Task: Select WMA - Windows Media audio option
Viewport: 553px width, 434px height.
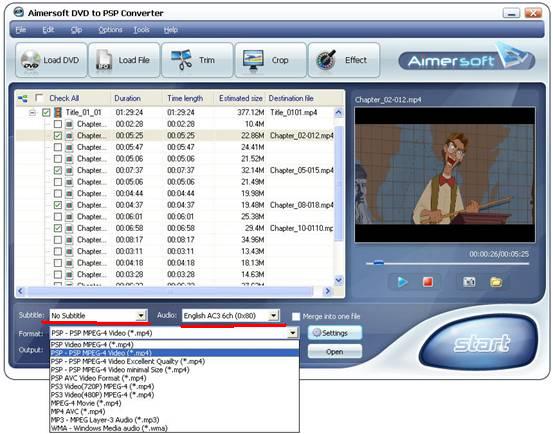Action: [x=174, y=428]
